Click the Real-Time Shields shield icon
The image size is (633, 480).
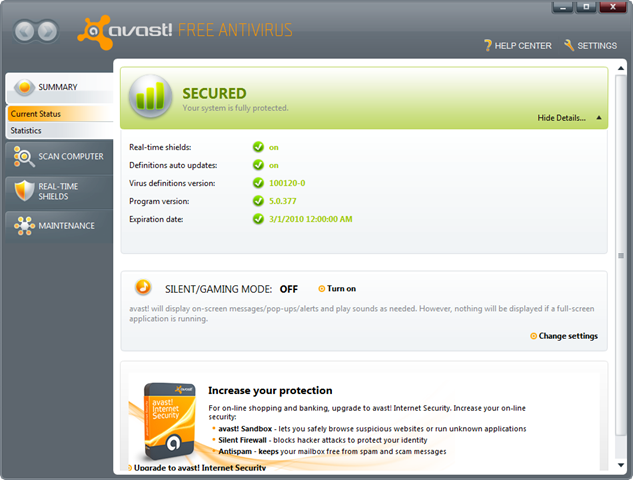24,191
